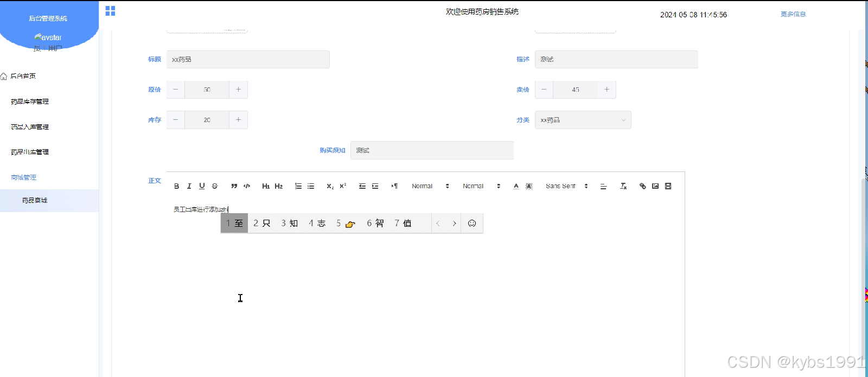This screenshot has height=377, width=868.
Task: Insert hyperlink using link icon
Action: click(642, 186)
